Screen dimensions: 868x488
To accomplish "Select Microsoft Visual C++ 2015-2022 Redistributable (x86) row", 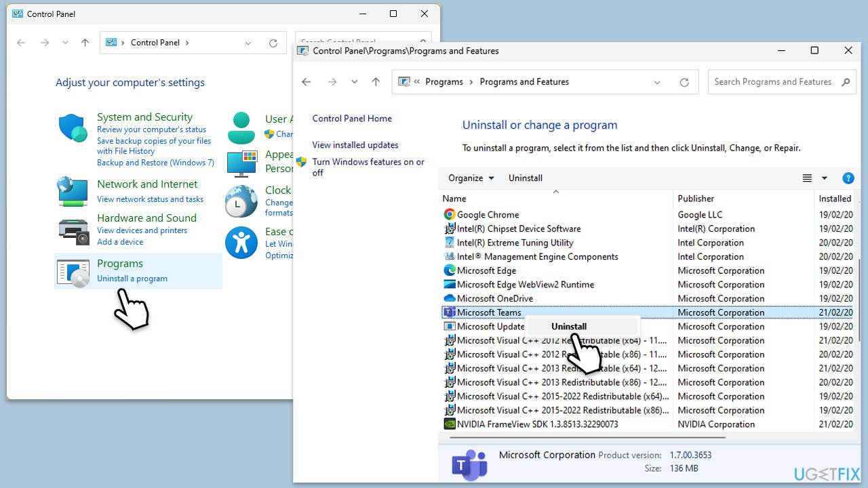I will 647,410.
